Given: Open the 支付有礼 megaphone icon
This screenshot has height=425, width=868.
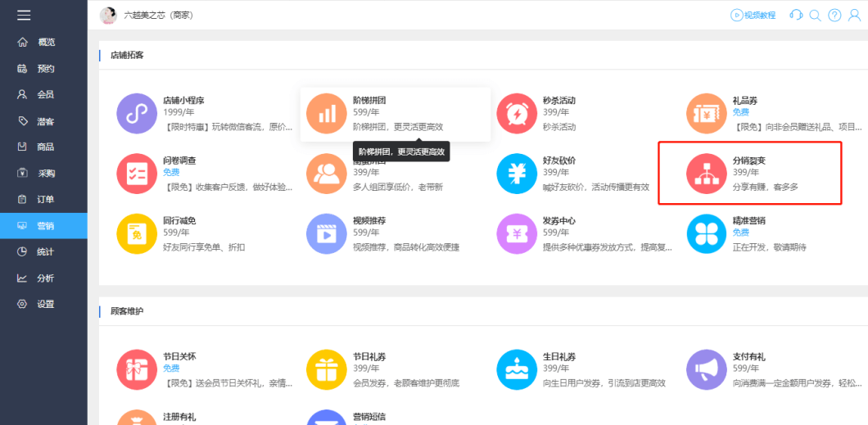Looking at the screenshot, I should point(707,369).
